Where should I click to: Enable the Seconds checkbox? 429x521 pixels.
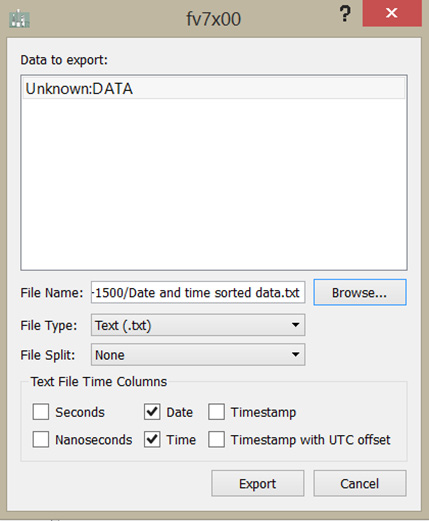[41, 412]
